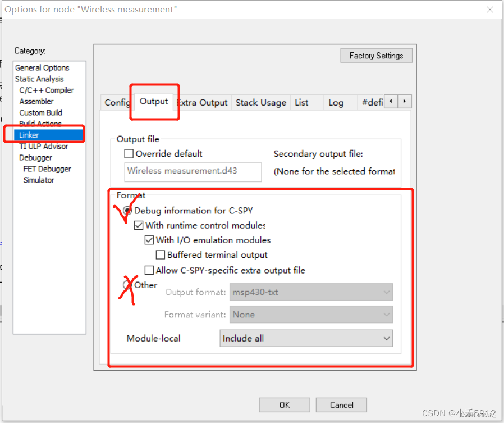The image size is (504, 423).
Task: Enable Allow C-SPY-specific extra output file
Action: coord(149,270)
